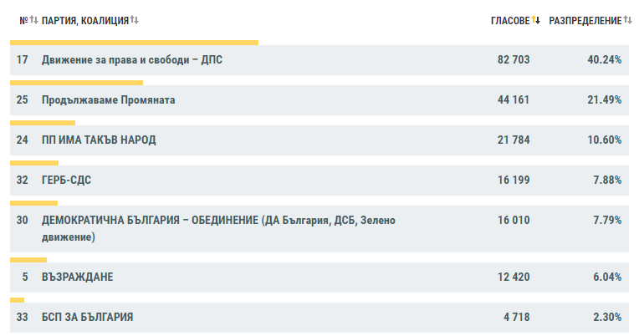
Task: Click votes value 44 161
Action: (514, 100)
